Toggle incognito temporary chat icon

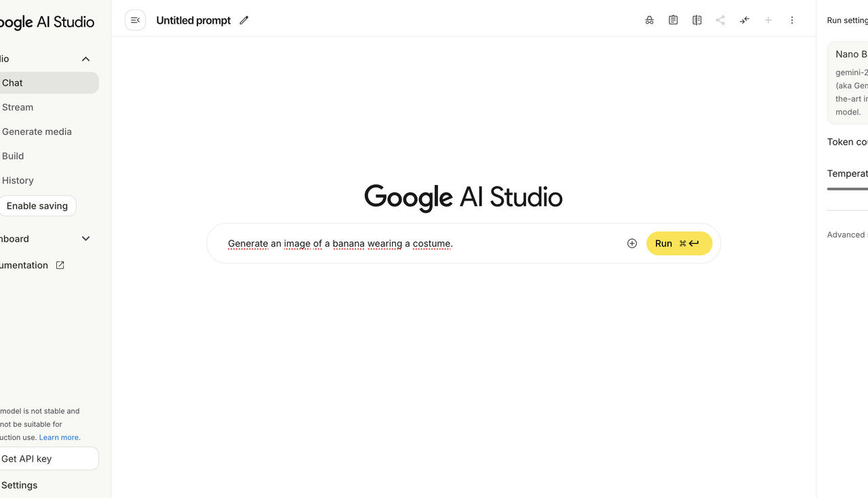pyautogui.click(x=650, y=20)
